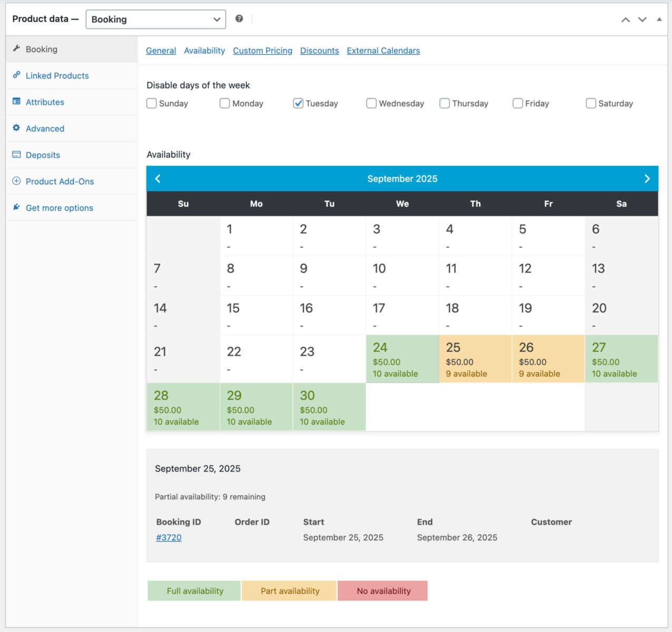Go to Availability section link

(204, 51)
